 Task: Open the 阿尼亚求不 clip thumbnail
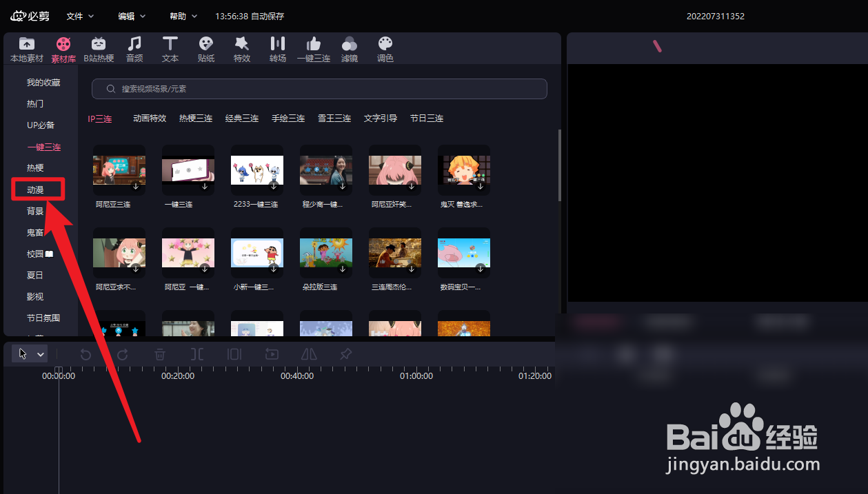tap(119, 252)
